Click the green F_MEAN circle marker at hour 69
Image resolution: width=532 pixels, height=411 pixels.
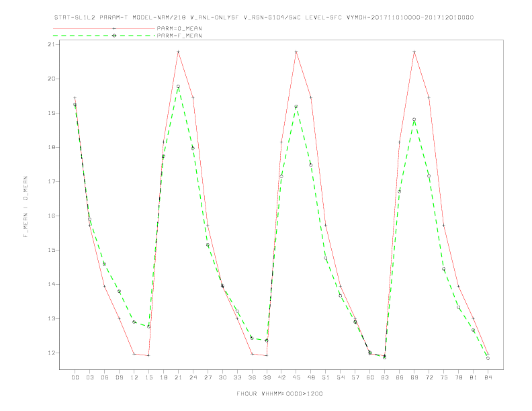(x=414, y=120)
